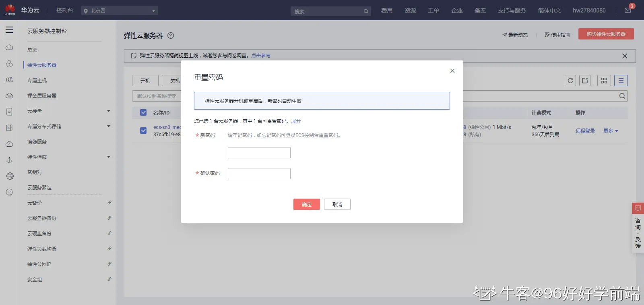Open link icon beside 弹性负载均衡
The width and height of the screenshot is (644, 305).
coord(109,249)
